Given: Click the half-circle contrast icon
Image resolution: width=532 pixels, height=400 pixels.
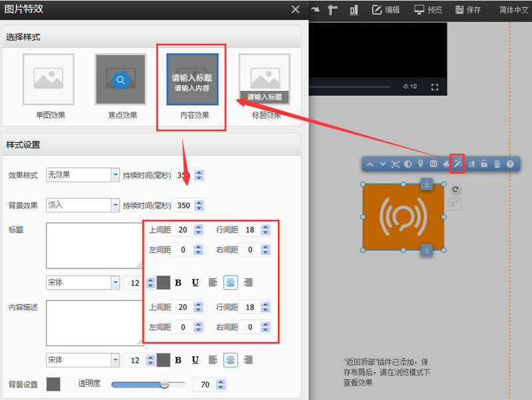Looking at the screenshot, I should pos(408,164).
